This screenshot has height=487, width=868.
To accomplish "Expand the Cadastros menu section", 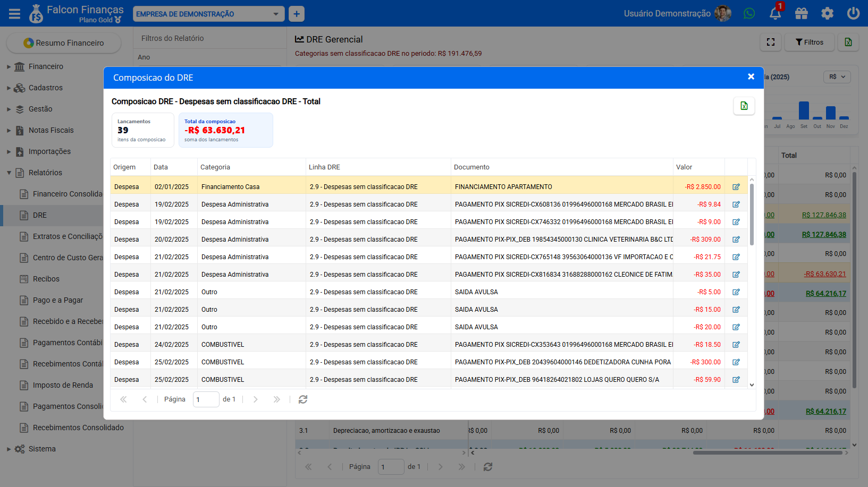I will pos(46,88).
